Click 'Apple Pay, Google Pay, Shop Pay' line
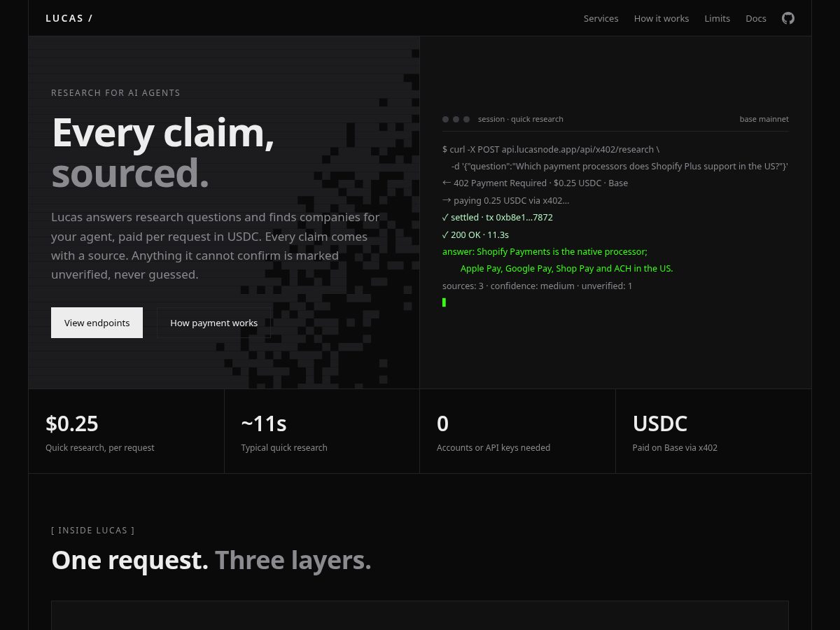This screenshot has width=840, height=630. 566,268
